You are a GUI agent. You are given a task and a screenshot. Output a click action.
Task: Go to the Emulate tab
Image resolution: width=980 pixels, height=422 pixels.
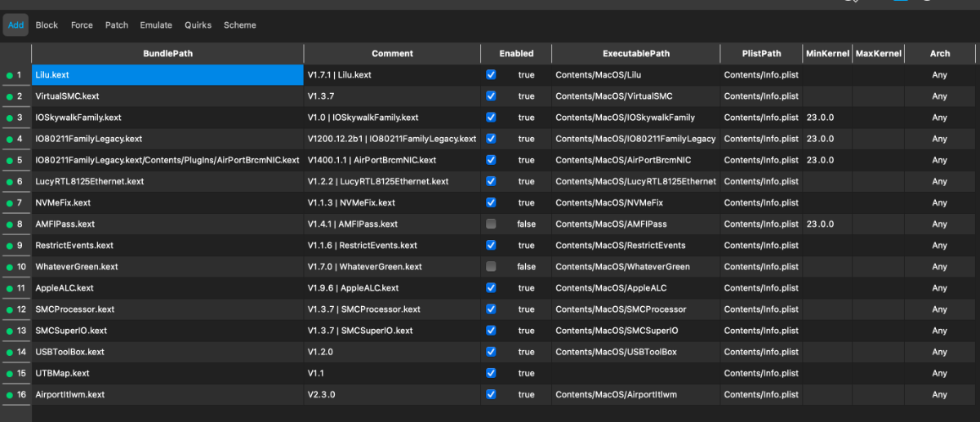pyautogui.click(x=156, y=25)
